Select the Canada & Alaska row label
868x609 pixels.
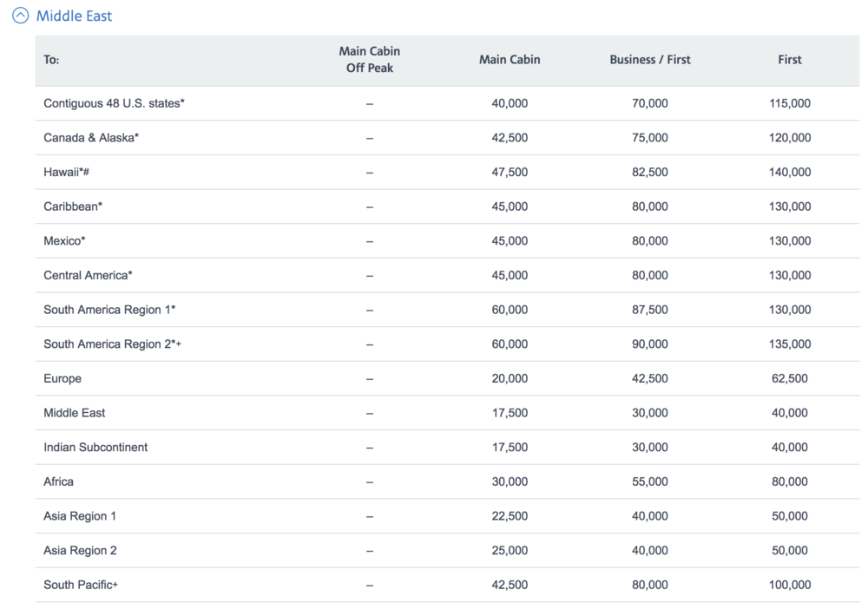tap(91, 137)
